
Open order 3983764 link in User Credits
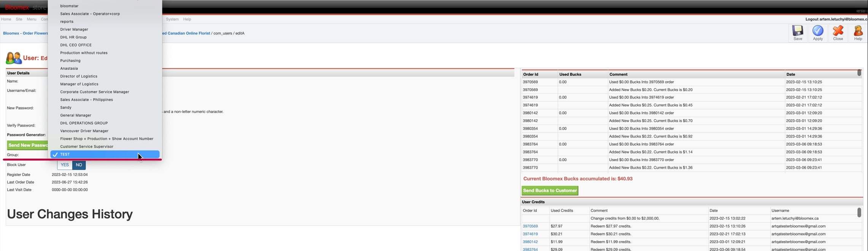click(530, 249)
